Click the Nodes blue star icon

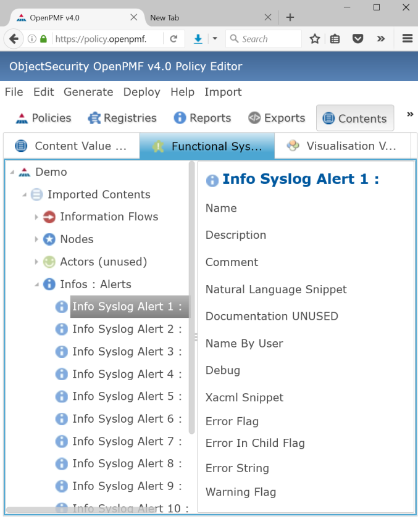click(x=49, y=239)
